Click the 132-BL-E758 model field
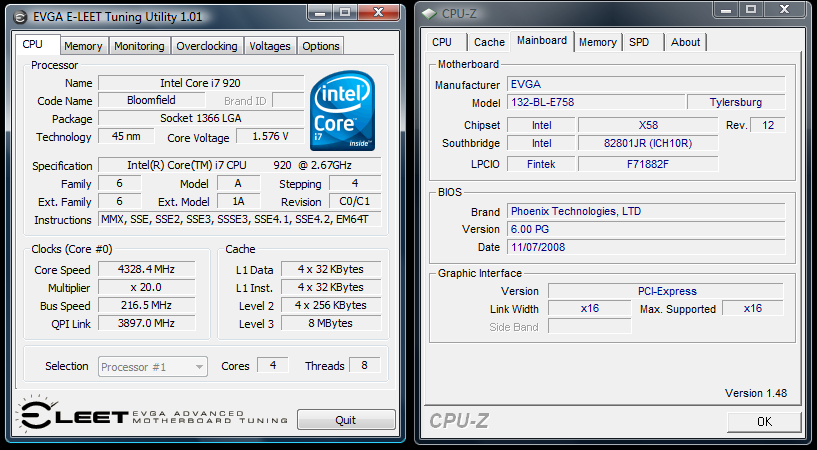This screenshot has height=450, width=817. 596,102
